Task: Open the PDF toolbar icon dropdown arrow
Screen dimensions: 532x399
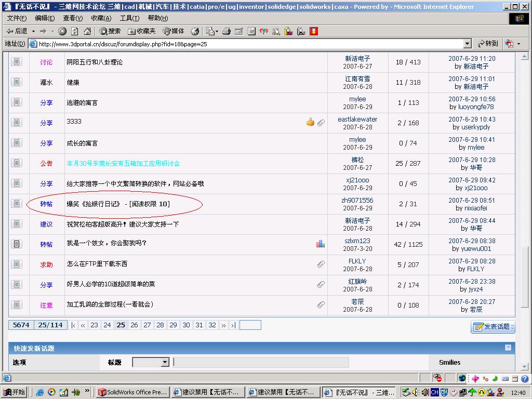Action: pos(519,44)
